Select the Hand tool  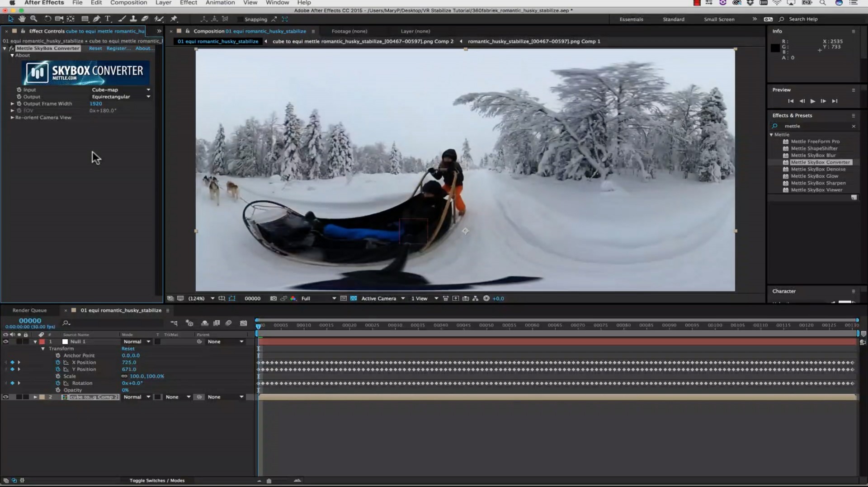pyautogui.click(x=22, y=19)
